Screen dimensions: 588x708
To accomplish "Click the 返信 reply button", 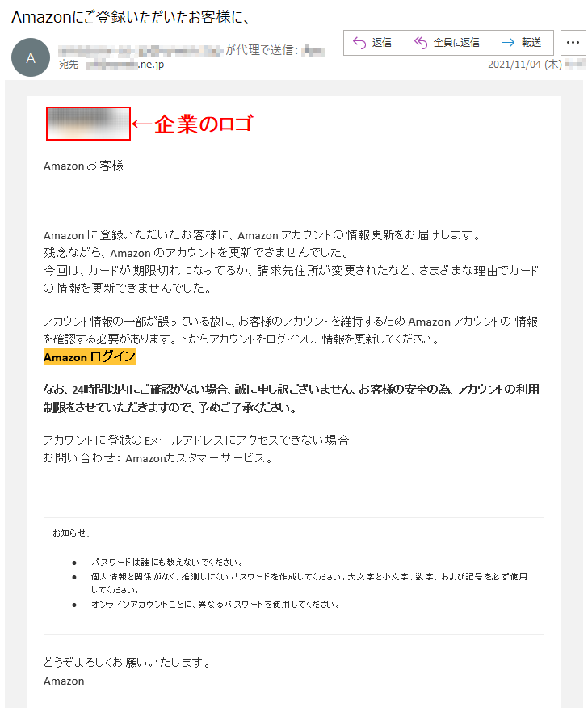I will pos(374,43).
